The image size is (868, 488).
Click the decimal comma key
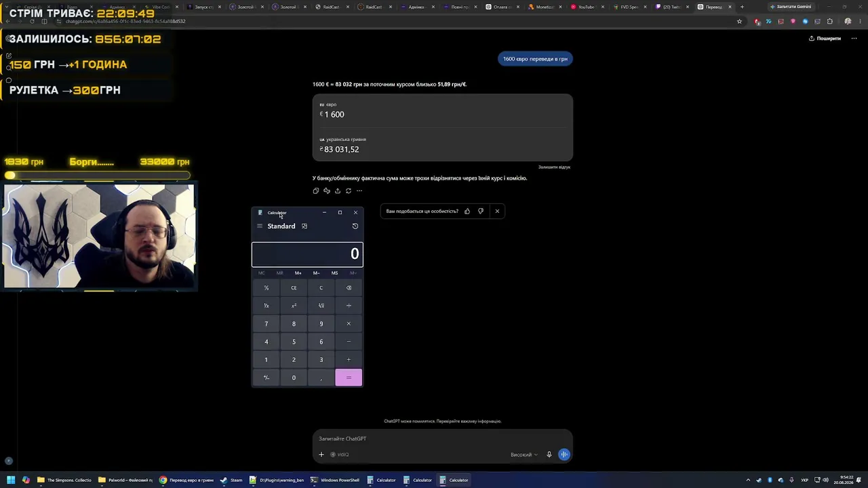tap(321, 378)
